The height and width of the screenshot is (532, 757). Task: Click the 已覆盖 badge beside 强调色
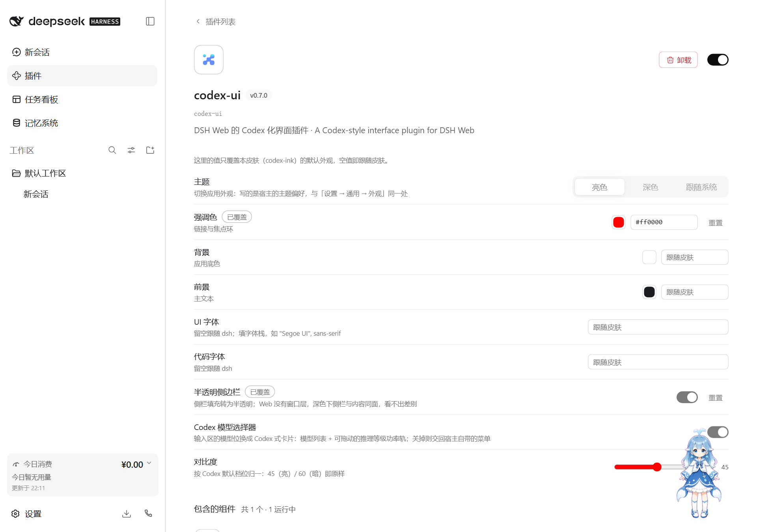pyautogui.click(x=237, y=217)
